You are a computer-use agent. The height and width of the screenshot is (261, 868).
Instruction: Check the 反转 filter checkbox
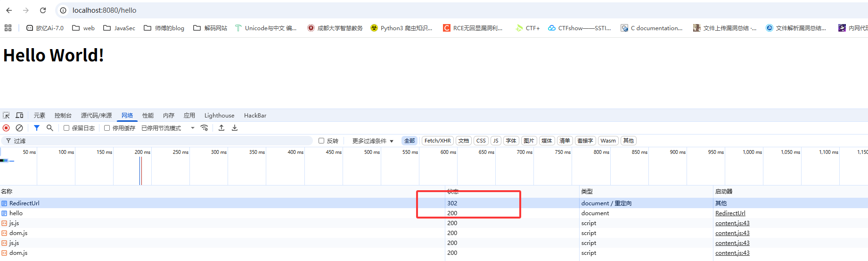point(321,141)
